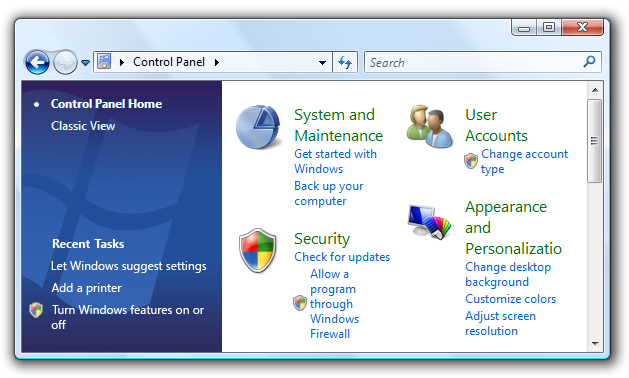Open Let Windows suggest settings task
This screenshot has width=629, height=378.
[x=129, y=266]
